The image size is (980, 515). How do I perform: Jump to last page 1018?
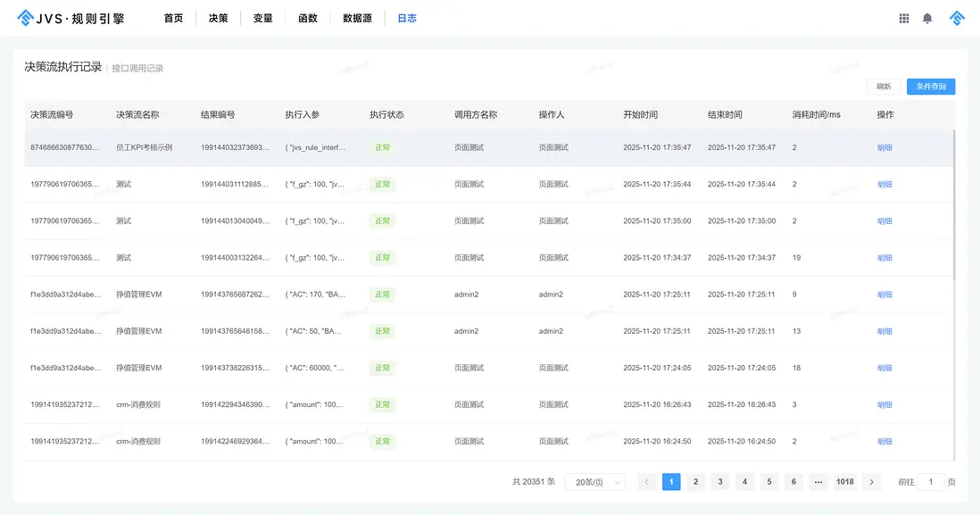click(844, 482)
